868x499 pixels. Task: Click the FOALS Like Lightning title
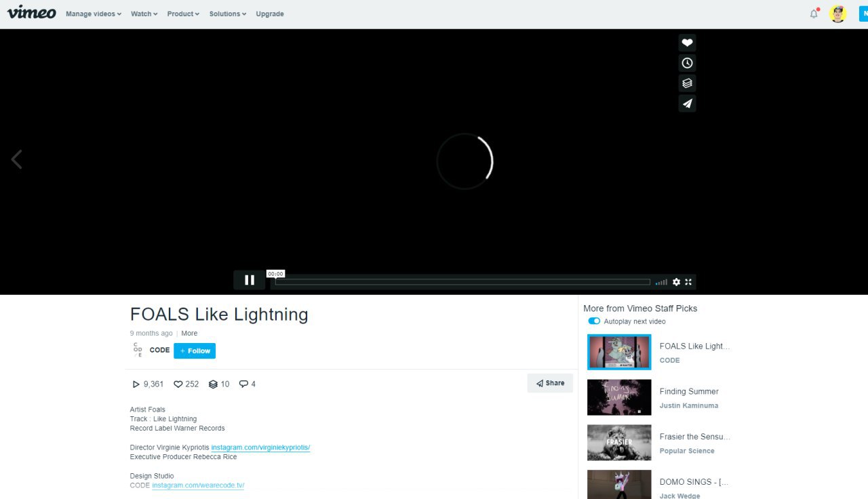[x=219, y=314]
